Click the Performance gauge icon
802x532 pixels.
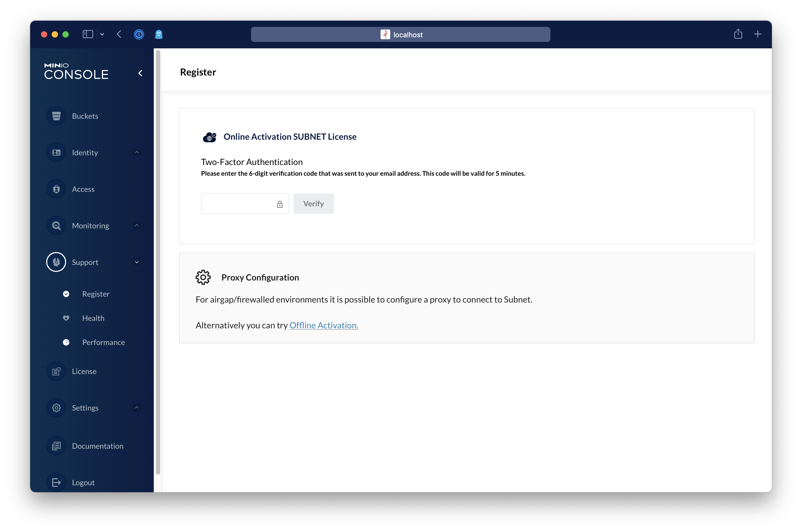click(66, 342)
